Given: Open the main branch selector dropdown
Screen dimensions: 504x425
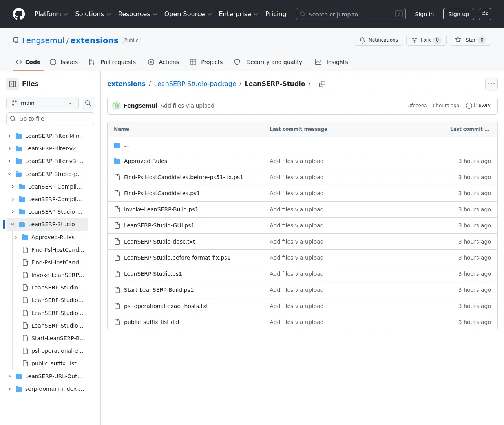Looking at the screenshot, I should click(42, 103).
